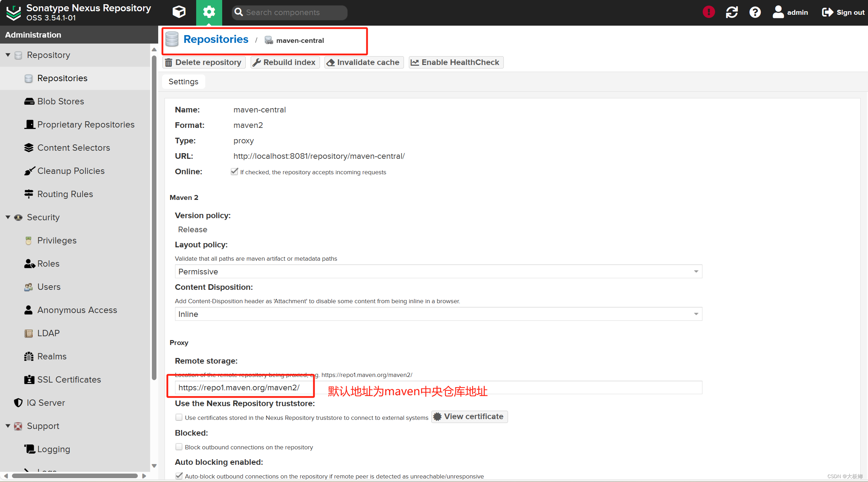Click the Logging scroll icon
The width and height of the screenshot is (868, 482).
(x=30, y=449)
